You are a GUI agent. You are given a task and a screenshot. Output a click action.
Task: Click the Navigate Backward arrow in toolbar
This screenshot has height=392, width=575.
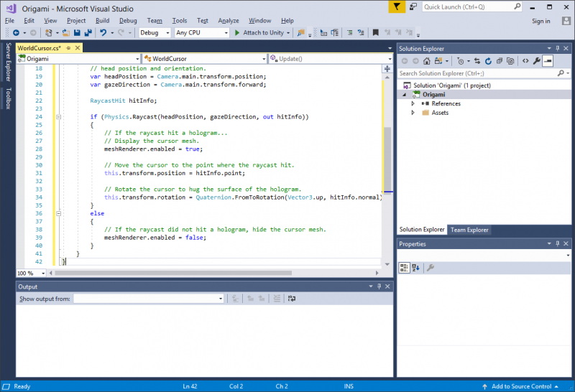pos(16,32)
